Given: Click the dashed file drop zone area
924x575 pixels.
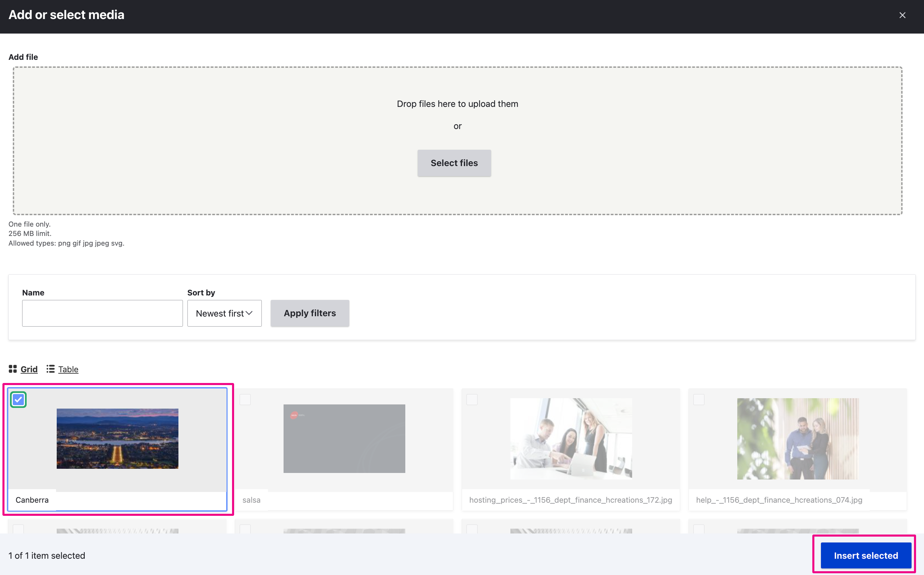Looking at the screenshot, I should [x=228, y=141].
